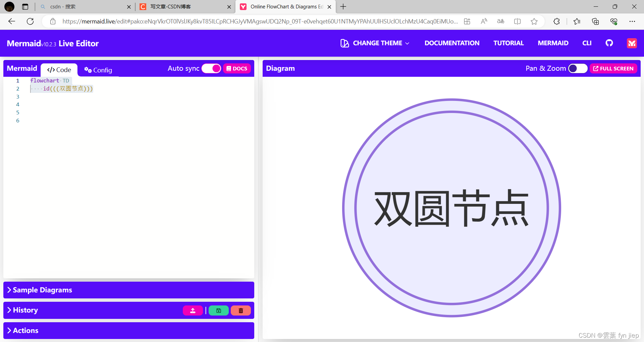Click the translate icon in address bar
Viewport: 644px width, 342px height.
500,21
